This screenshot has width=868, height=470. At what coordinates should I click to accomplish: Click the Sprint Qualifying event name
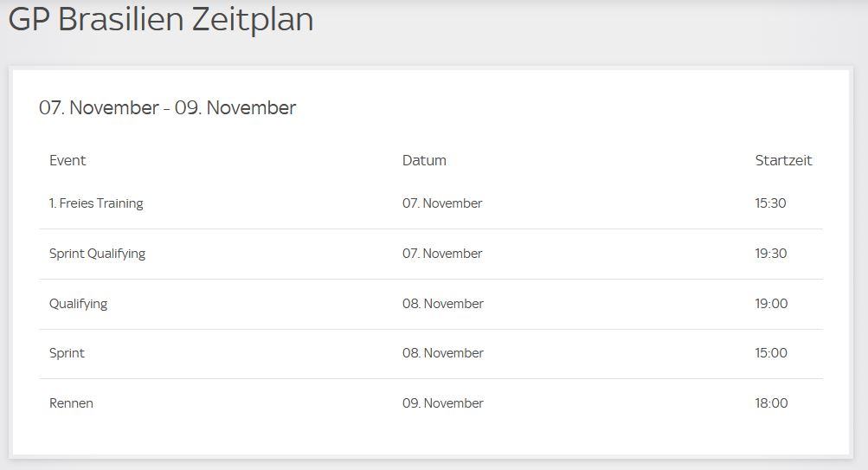point(97,254)
